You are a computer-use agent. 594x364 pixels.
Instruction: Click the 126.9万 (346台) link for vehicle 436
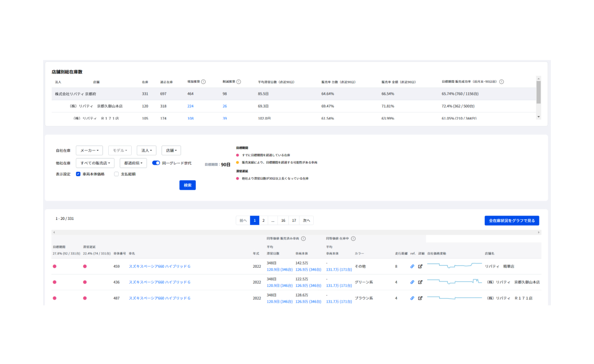tap(308, 285)
